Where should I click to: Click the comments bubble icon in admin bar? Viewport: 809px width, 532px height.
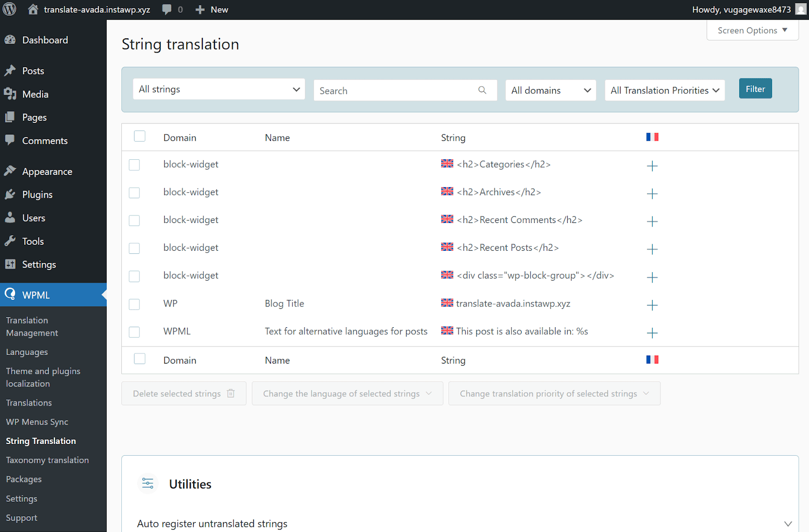[x=167, y=10]
